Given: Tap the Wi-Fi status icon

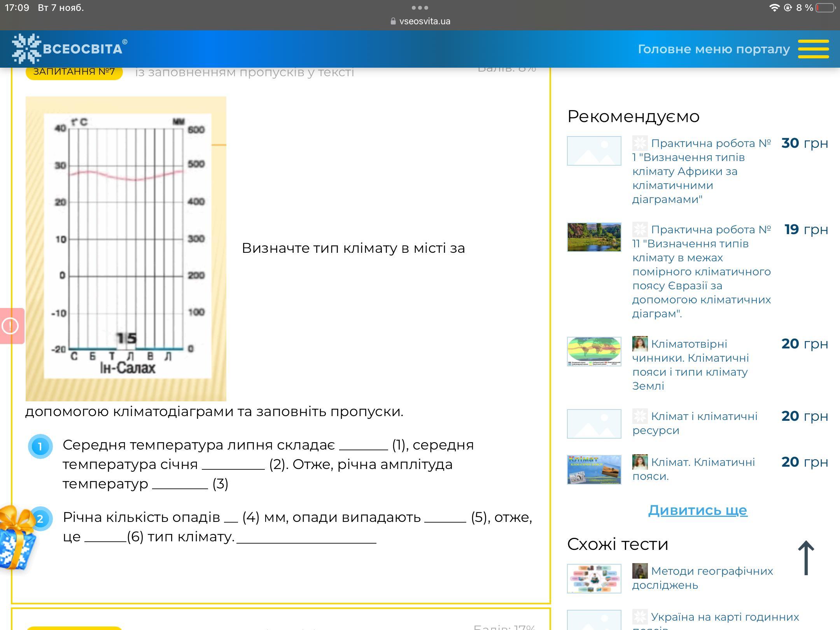Looking at the screenshot, I should click(774, 8).
